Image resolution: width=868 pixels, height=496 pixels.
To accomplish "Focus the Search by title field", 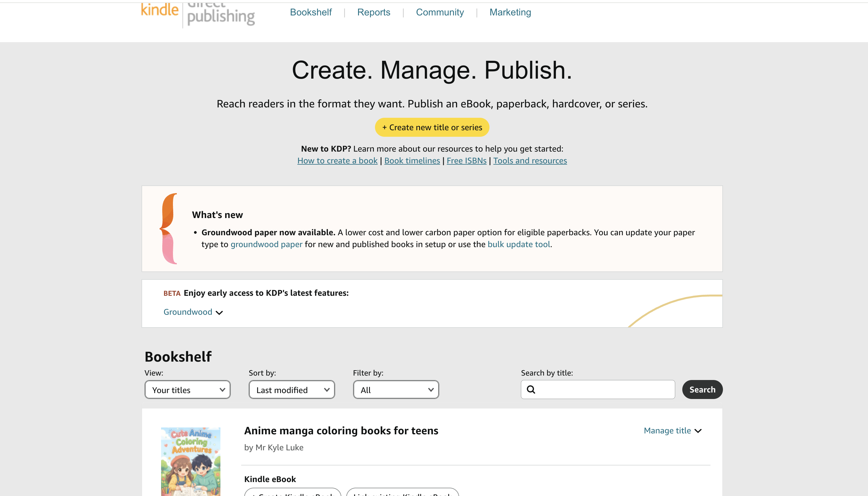I will 598,390.
